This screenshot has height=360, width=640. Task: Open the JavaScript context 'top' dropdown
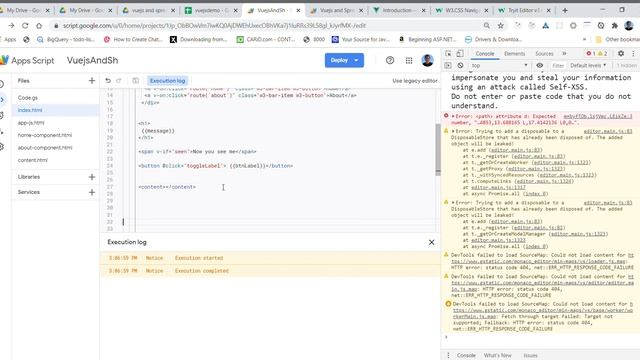tap(499, 65)
